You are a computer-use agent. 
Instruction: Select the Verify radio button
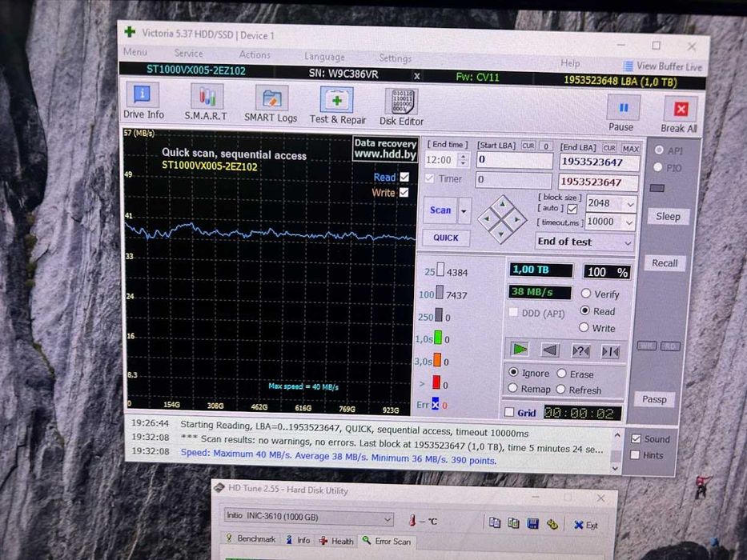[x=586, y=294]
